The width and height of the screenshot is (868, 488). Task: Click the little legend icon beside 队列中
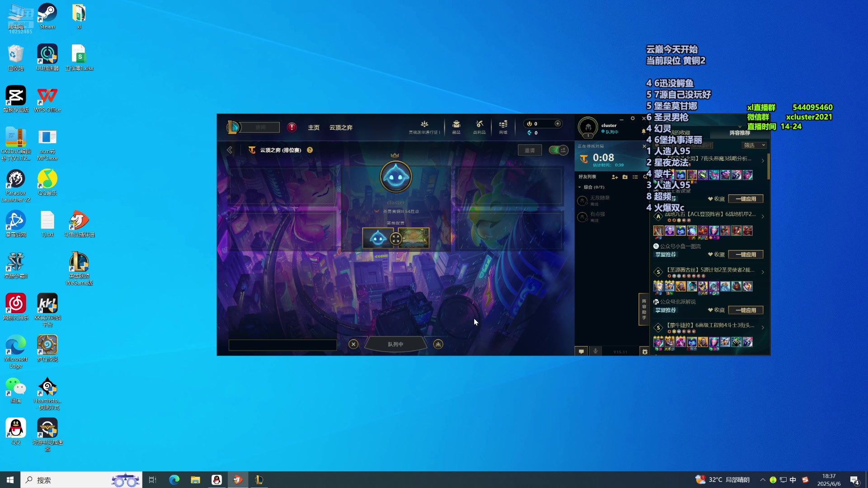(x=438, y=344)
